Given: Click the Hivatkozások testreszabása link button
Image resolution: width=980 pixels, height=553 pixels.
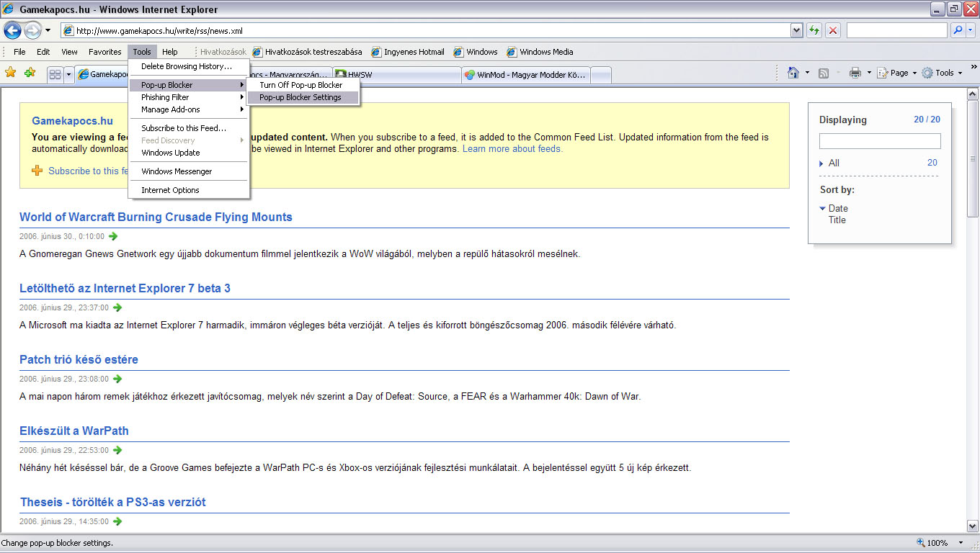Looking at the screenshot, I should tap(307, 52).
